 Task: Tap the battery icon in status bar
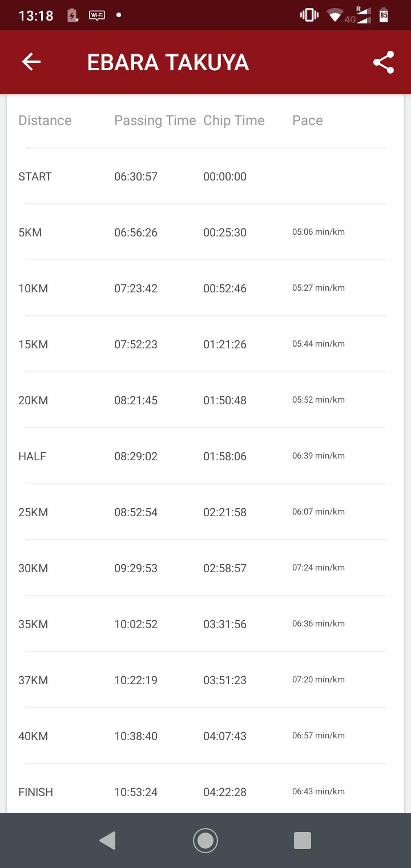click(x=384, y=15)
